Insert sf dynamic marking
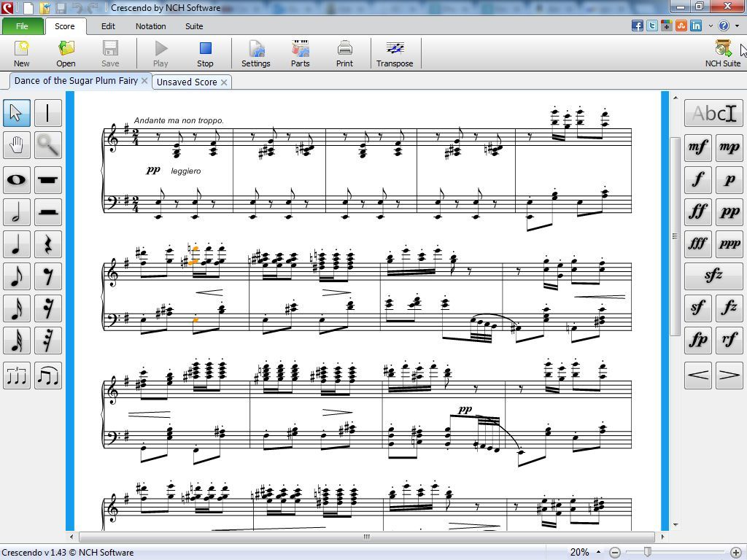The width and height of the screenshot is (747, 560). 698,308
